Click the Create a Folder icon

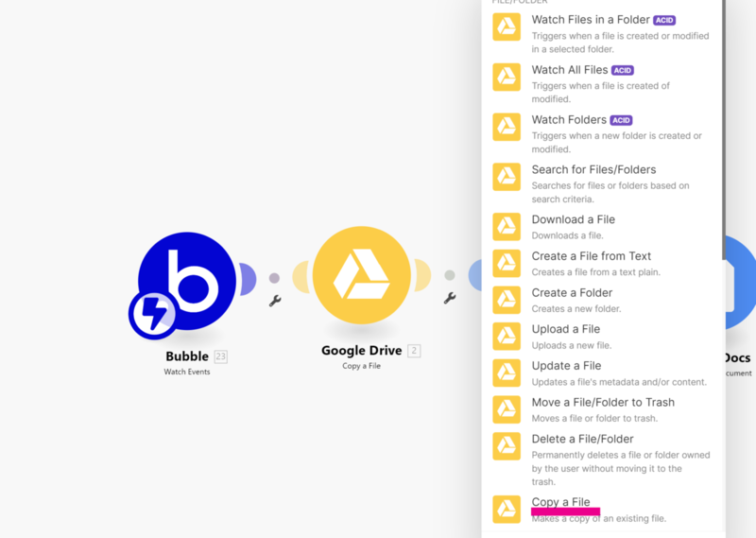click(507, 300)
